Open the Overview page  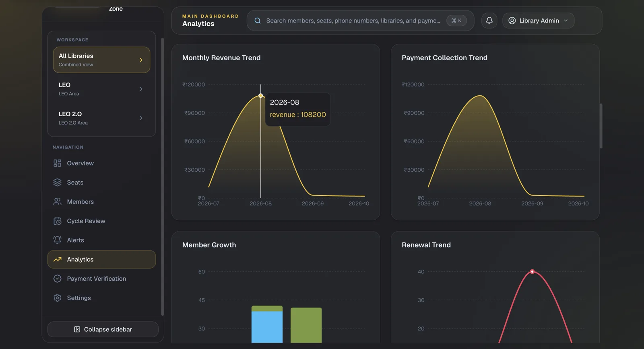101,163
